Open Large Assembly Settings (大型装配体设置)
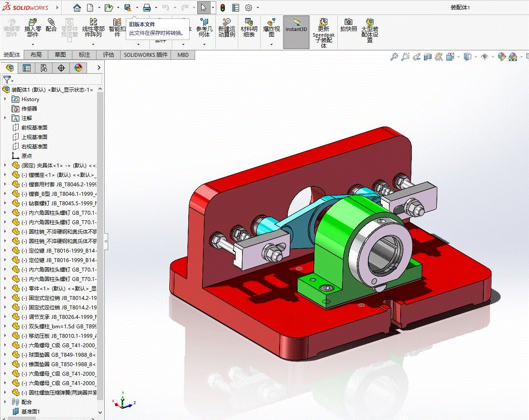The image size is (529, 420). click(x=370, y=30)
